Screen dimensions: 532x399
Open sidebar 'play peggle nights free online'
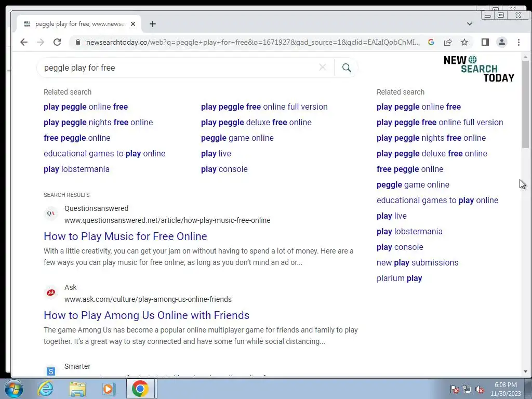pyautogui.click(x=431, y=138)
